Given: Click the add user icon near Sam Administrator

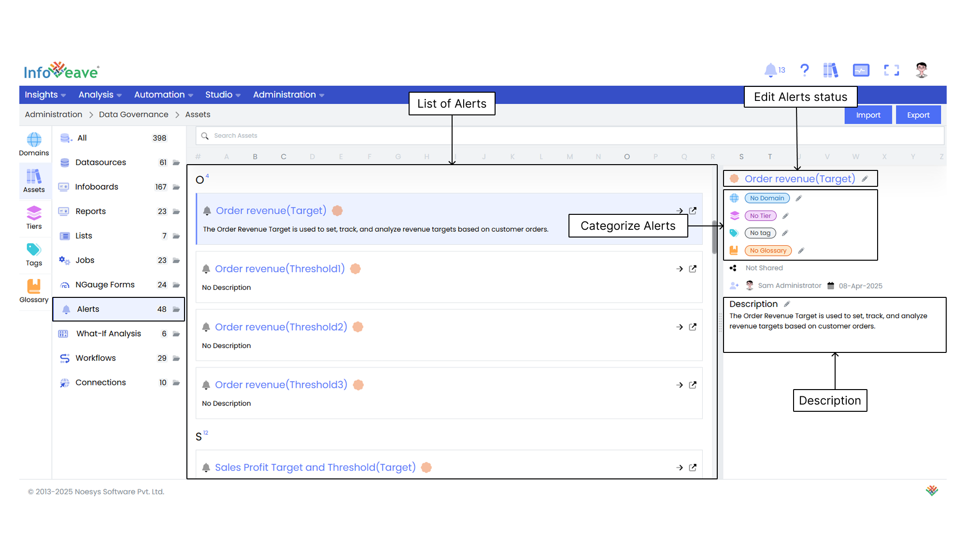Looking at the screenshot, I should 734,286.
